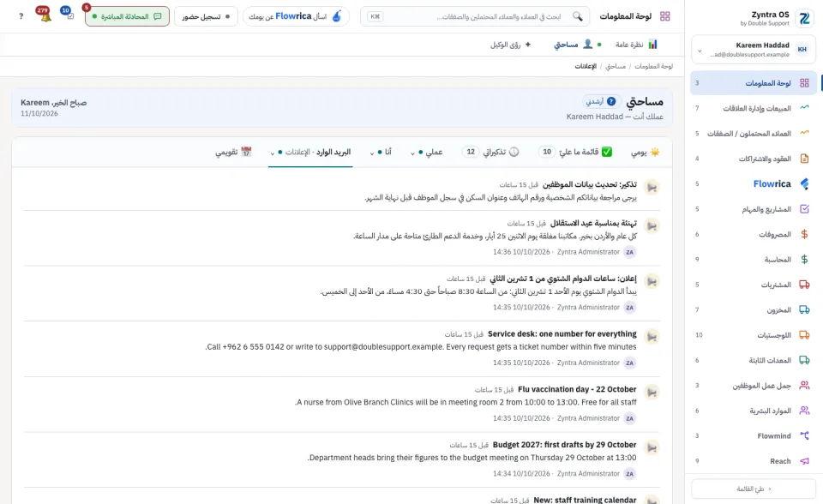Image resolution: width=823 pixels, height=504 pixels.
Task: Click the المشتريات truck icon
Action: (804, 285)
